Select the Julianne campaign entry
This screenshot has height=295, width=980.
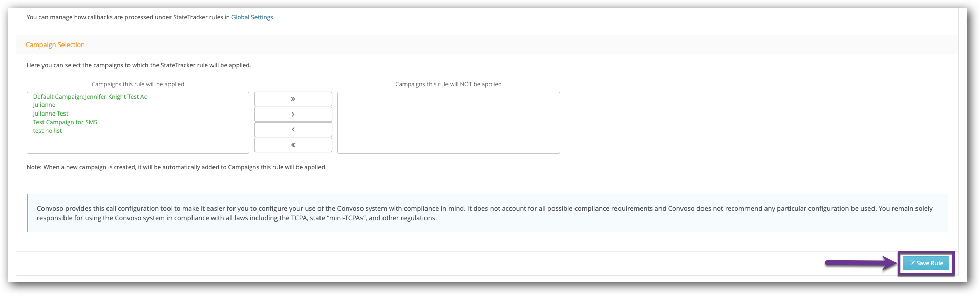pyautogui.click(x=45, y=105)
